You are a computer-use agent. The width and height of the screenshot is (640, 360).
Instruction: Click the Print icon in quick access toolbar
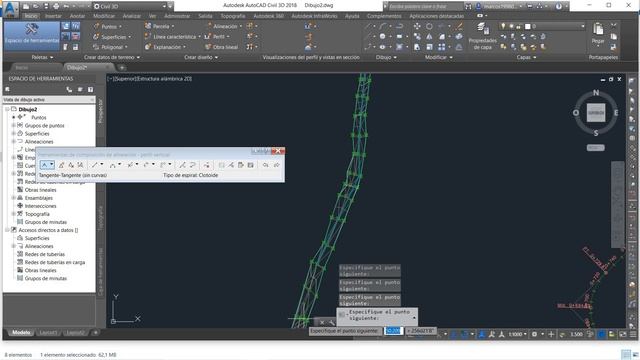click(56, 7)
